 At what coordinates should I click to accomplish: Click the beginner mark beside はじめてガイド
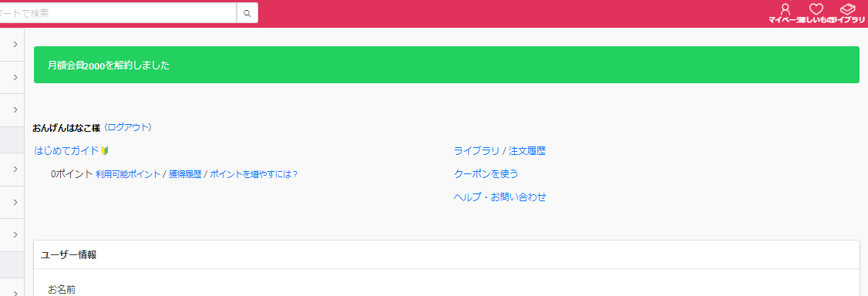(x=105, y=150)
